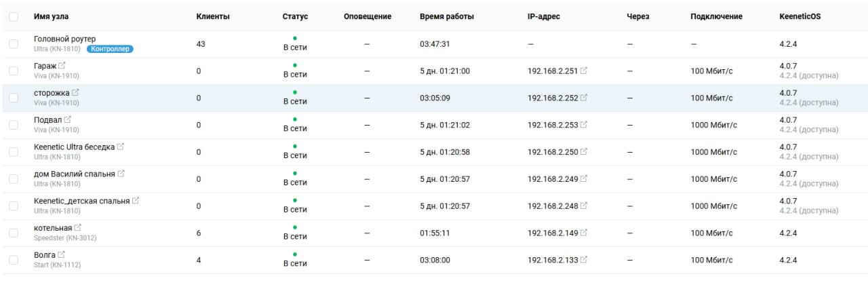
Task: Open the Keenetic_детская спальня node link
Action: 81,202
